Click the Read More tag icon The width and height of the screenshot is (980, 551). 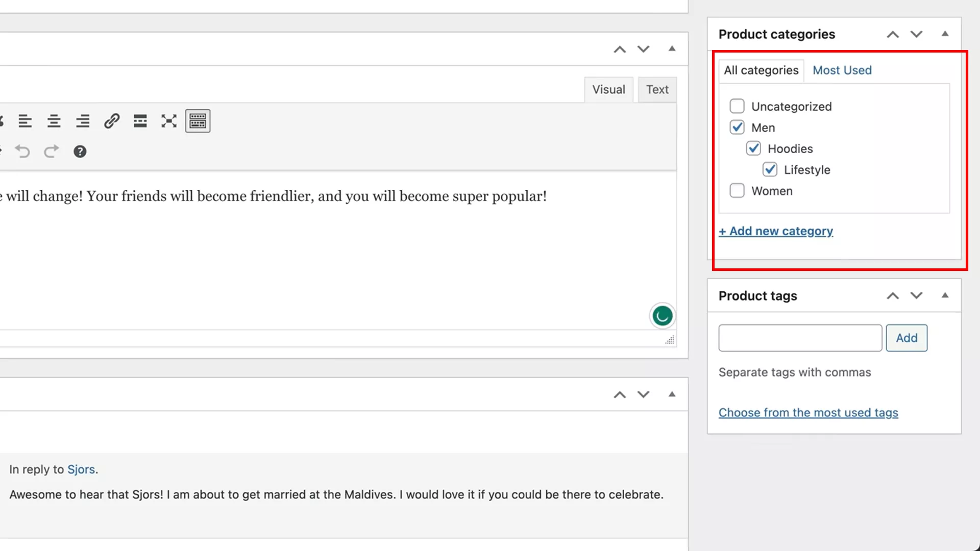[x=140, y=121]
